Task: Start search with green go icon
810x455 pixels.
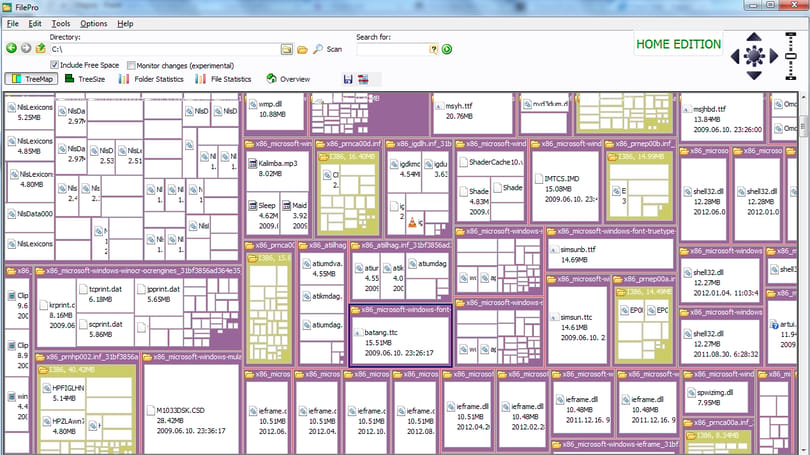Action: [447, 49]
